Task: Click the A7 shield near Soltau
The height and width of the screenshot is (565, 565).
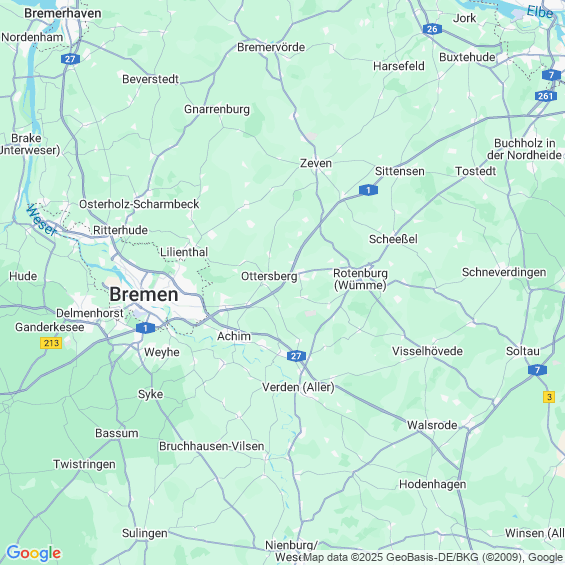Action: tap(537, 370)
